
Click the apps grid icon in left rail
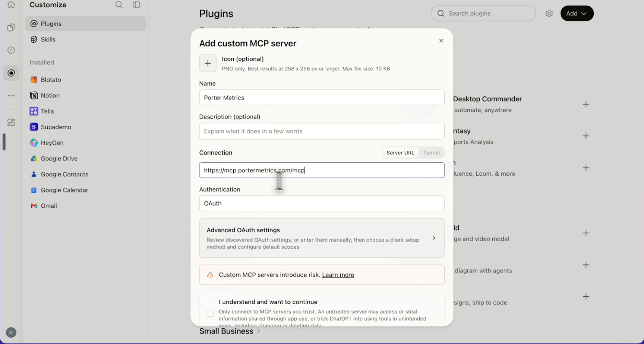(x=11, y=122)
